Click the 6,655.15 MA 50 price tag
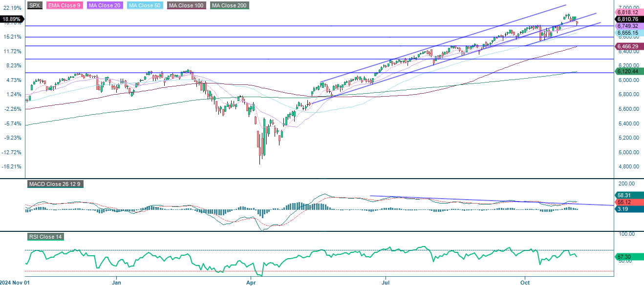 [x=628, y=33]
